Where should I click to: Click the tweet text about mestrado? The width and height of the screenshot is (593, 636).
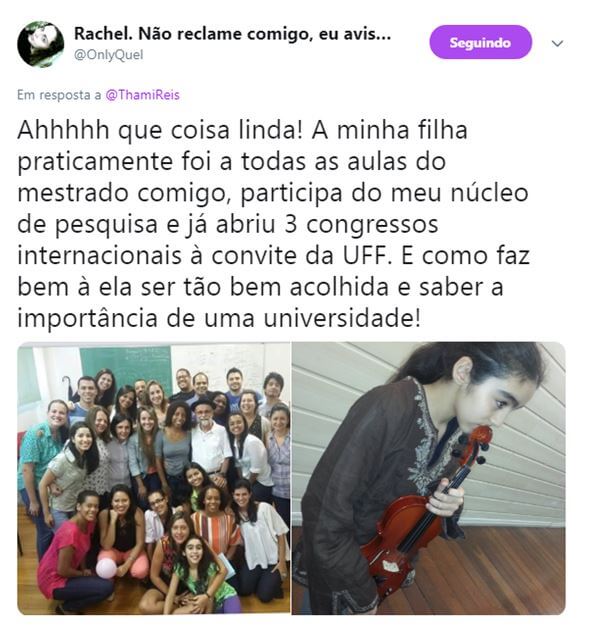(x=273, y=223)
